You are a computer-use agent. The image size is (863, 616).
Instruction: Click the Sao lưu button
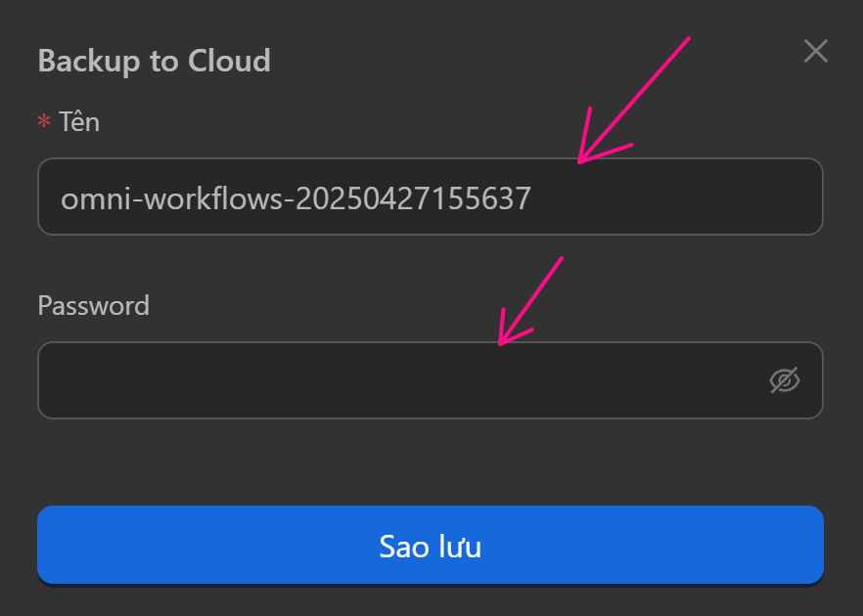tap(431, 546)
